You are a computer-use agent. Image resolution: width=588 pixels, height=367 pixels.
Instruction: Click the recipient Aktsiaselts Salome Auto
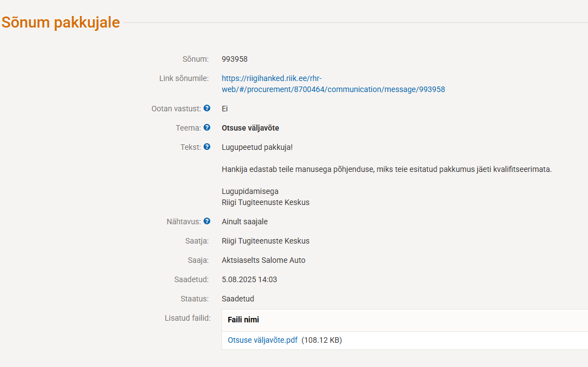[x=263, y=260]
